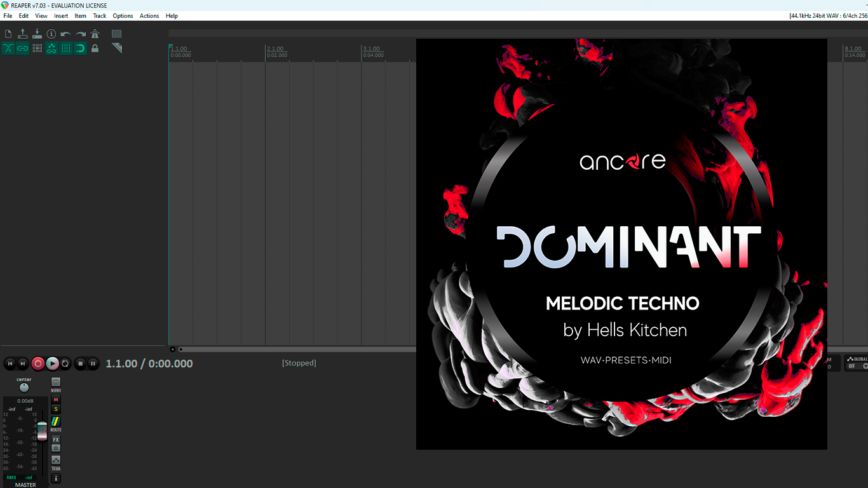Click the [Stopped] transport status text
Screen dimensions: 868x488
point(299,363)
